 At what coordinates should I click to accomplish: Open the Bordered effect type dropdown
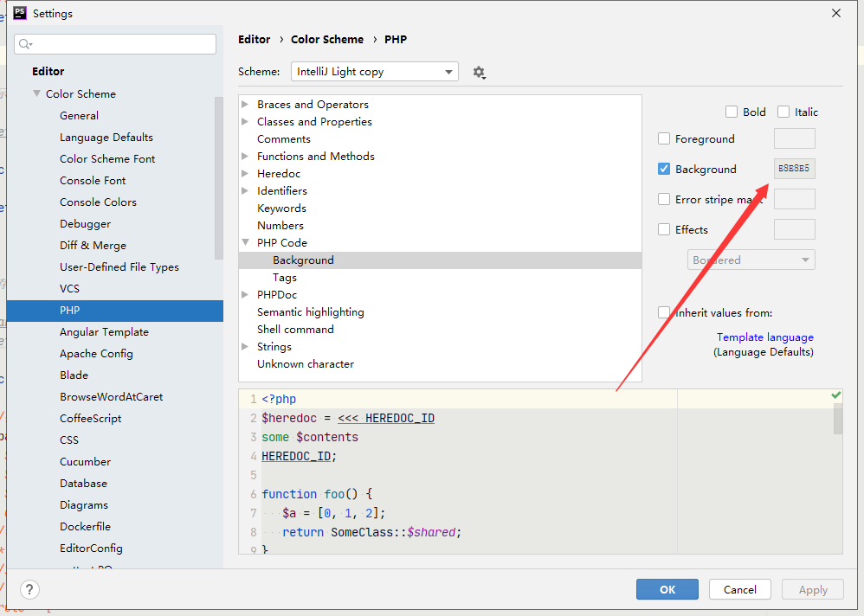[751, 260]
